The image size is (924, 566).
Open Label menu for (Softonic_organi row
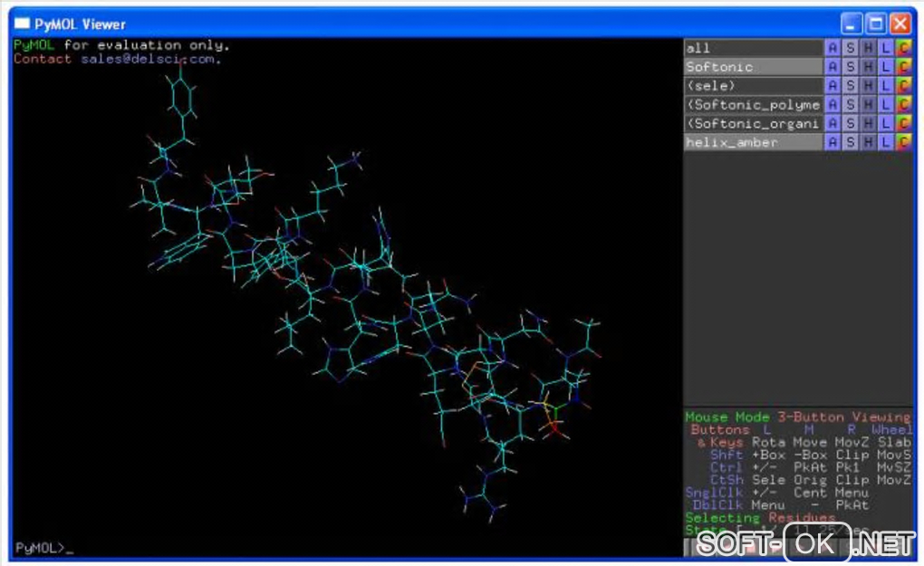[x=885, y=123]
